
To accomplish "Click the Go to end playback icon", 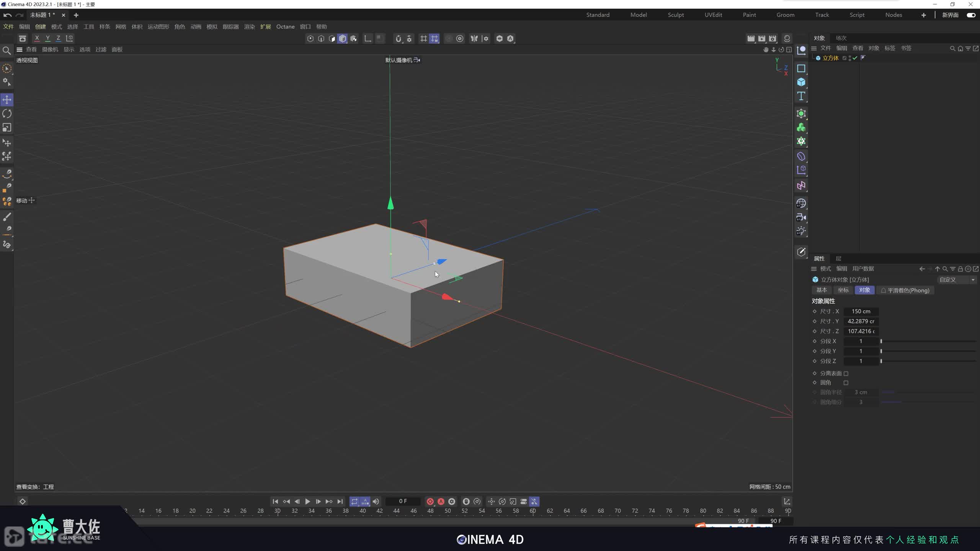I will click(x=340, y=501).
